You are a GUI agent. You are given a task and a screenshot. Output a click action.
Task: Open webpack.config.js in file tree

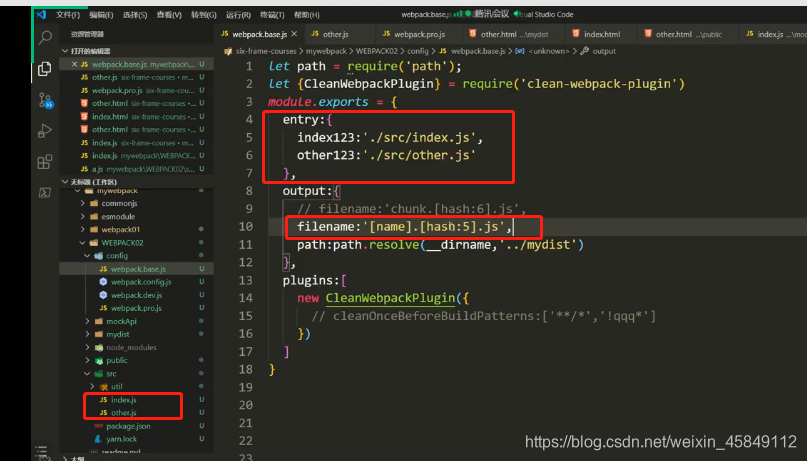pyautogui.click(x=141, y=282)
